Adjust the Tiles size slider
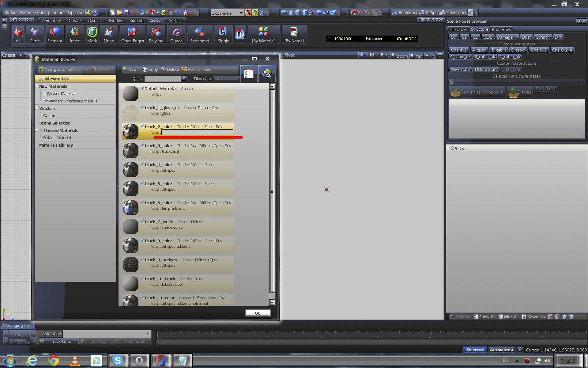 tap(219, 79)
